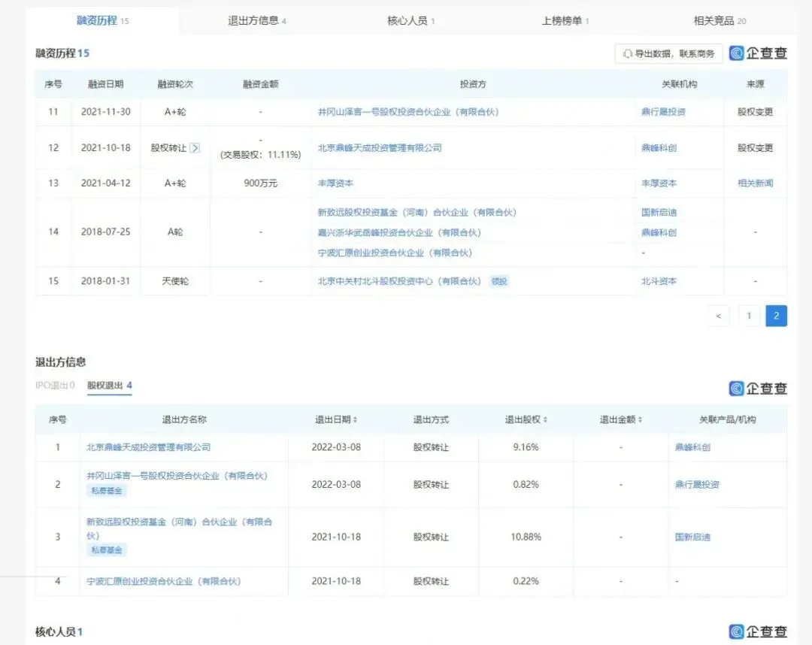Open 国新启迪 in exit table row 3
The image size is (812, 645).
(692, 537)
